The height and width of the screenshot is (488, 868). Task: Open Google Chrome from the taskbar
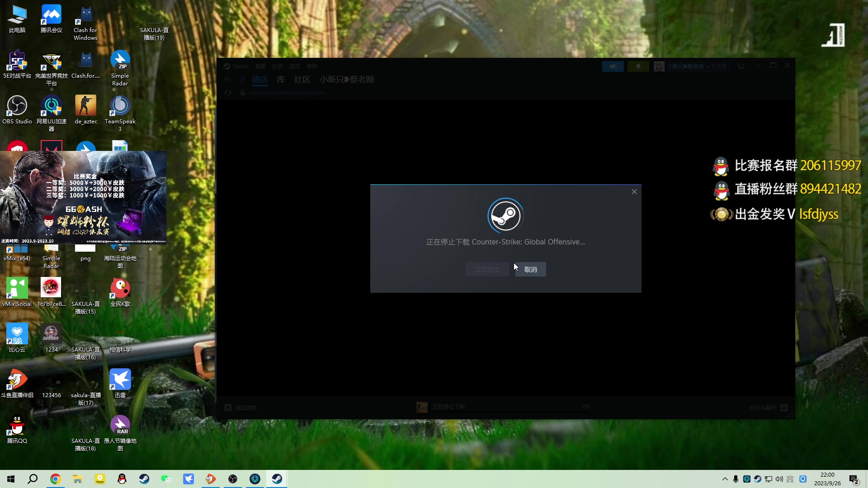click(x=55, y=479)
